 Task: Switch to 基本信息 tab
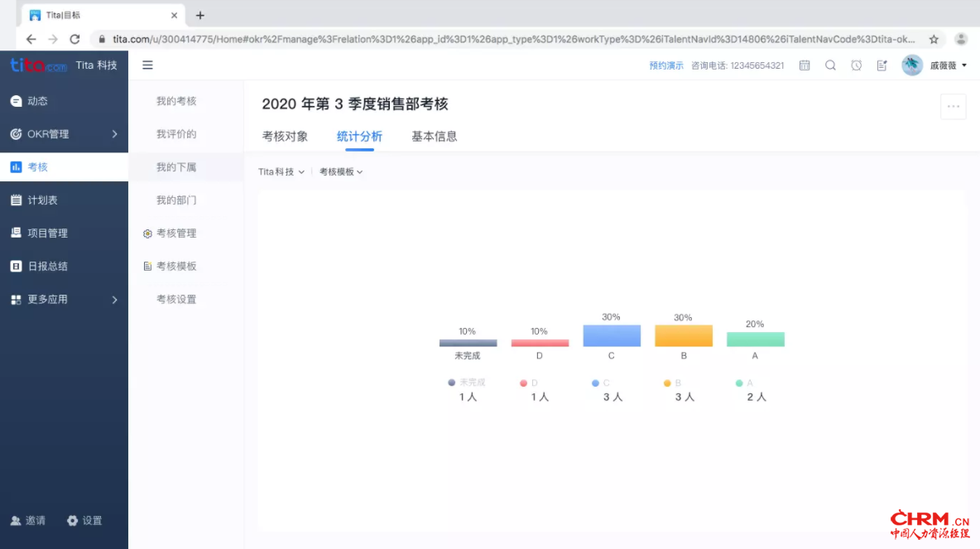(434, 137)
